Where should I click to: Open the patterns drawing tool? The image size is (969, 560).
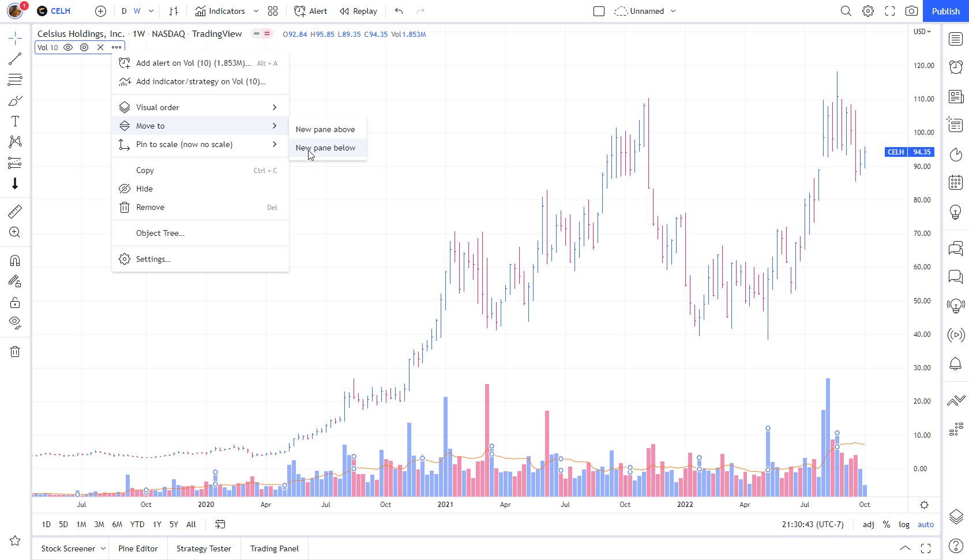[x=15, y=142]
